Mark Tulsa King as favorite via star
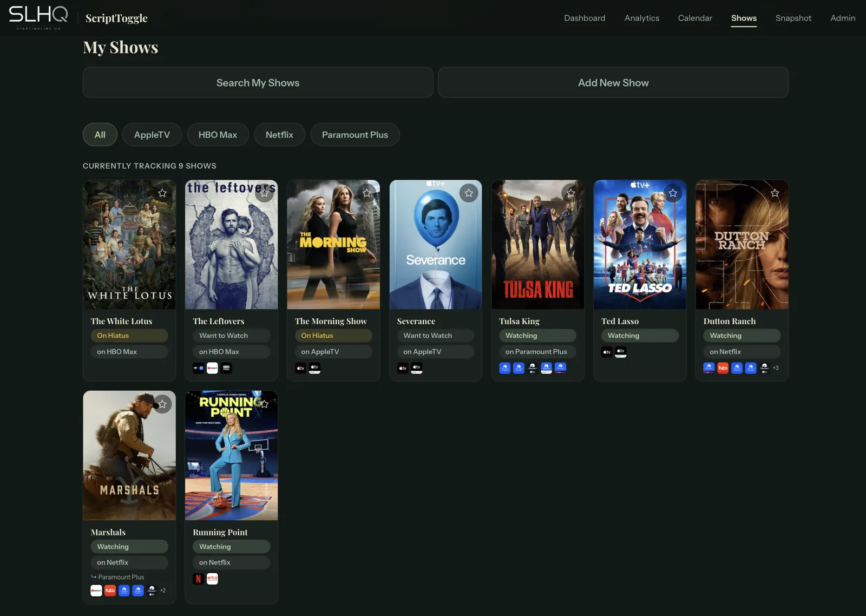Image resolution: width=866 pixels, height=616 pixels. coord(570,193)
